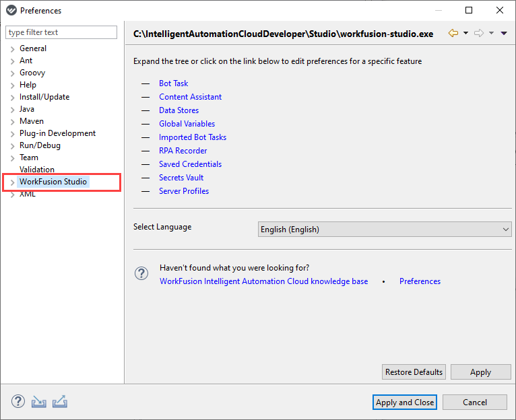Select XML in the preferences tree
Image resolution: width=516 pixels, height=420 pixels.
(28, 194)
